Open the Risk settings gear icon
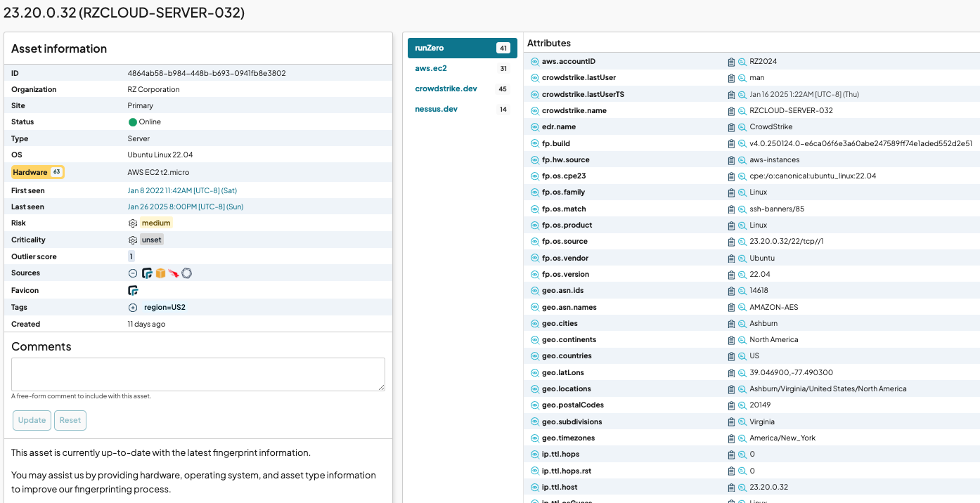Viewport: 980px width, 503px height. point(133,223)
